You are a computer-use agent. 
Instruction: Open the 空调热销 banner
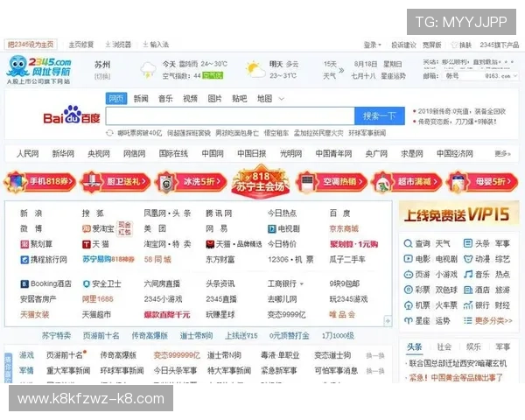(x=332, y=182)
